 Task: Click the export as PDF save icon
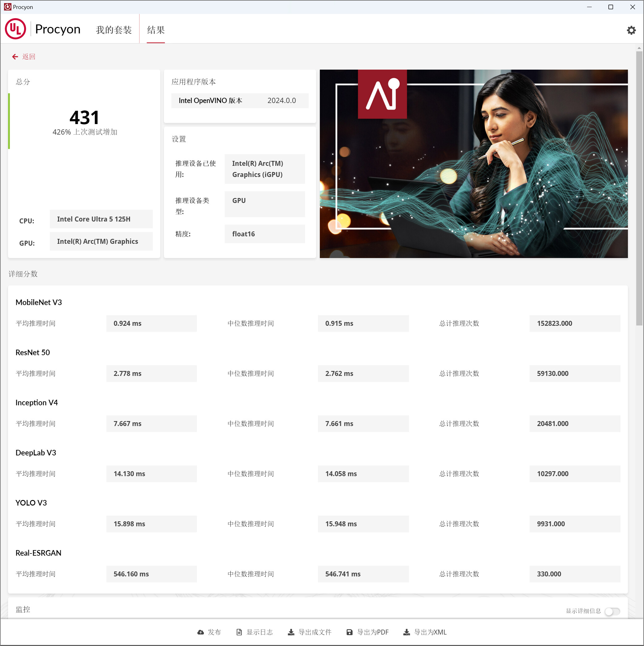tap(350, 632)
